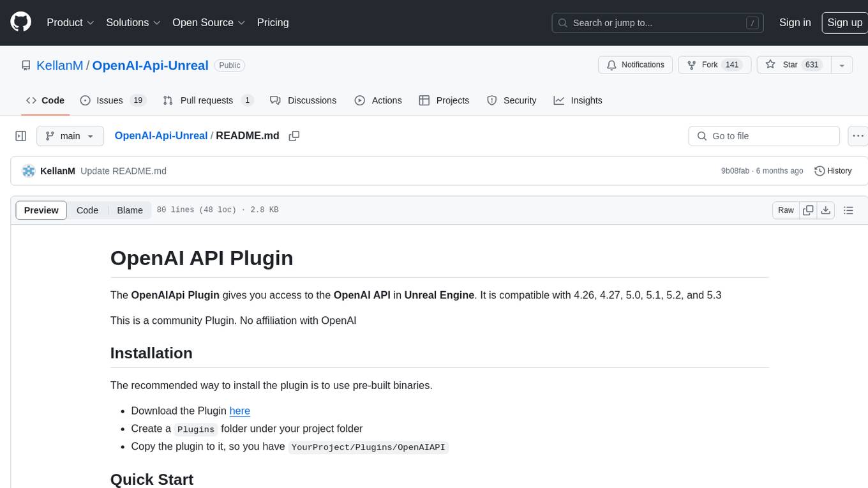This screenshot has height=488, width=868.
Task: Open the Sign up page
Action: point(844,22)
